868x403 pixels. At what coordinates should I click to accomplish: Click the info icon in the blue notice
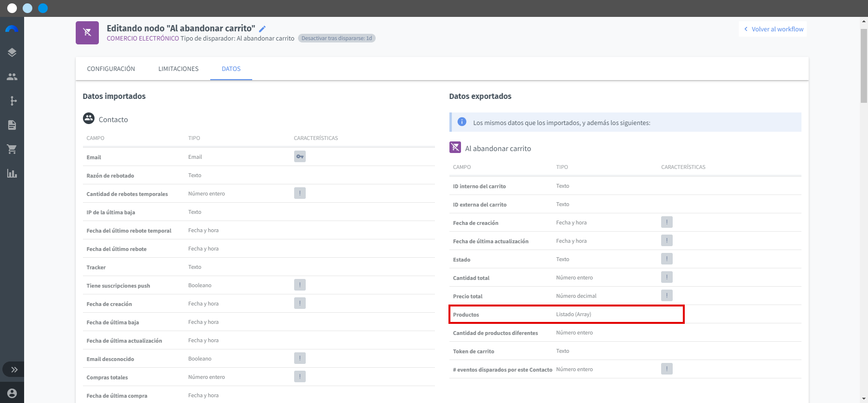[462, 122]
